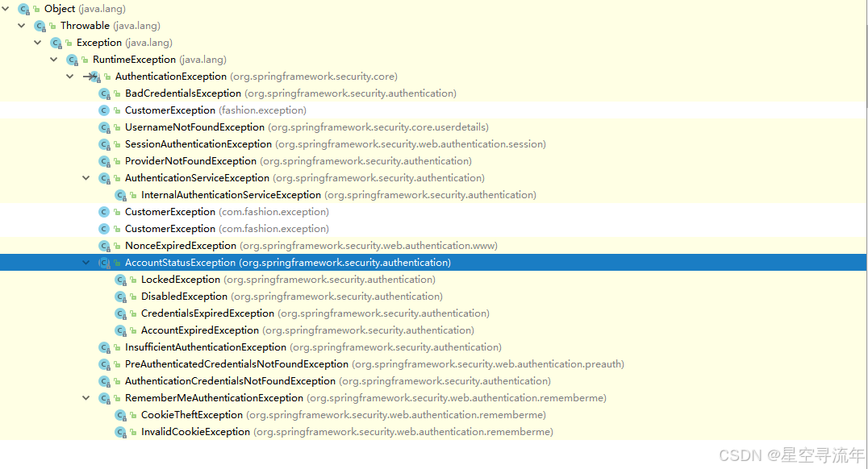The height and width of the screenshot is (469, 868).
Task: Click the class icon beside AuthenticationServiceException
Action: click(x=104, y=178)
